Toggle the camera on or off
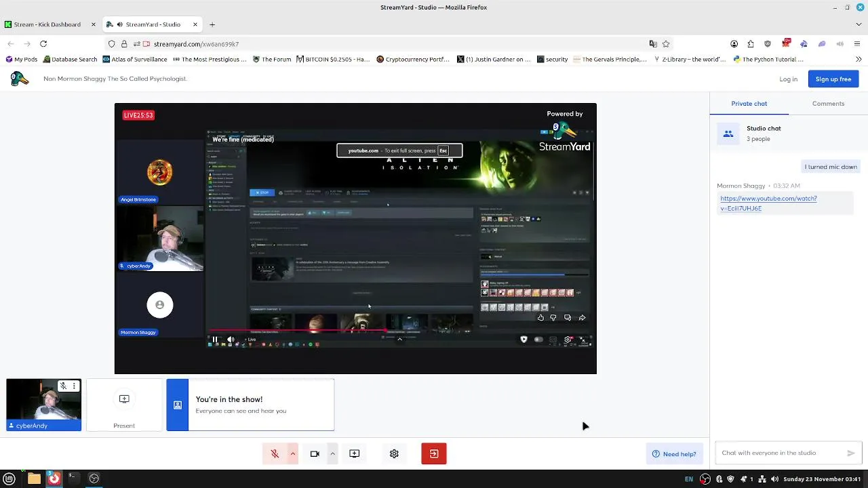This screenshot has width=868, height=488. click(x=315, y=453)
